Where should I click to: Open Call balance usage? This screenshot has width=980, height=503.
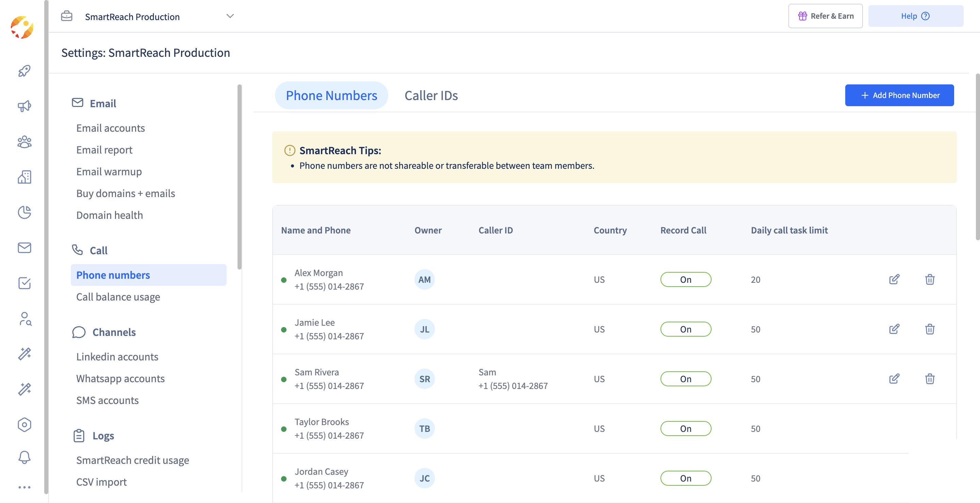118,297
